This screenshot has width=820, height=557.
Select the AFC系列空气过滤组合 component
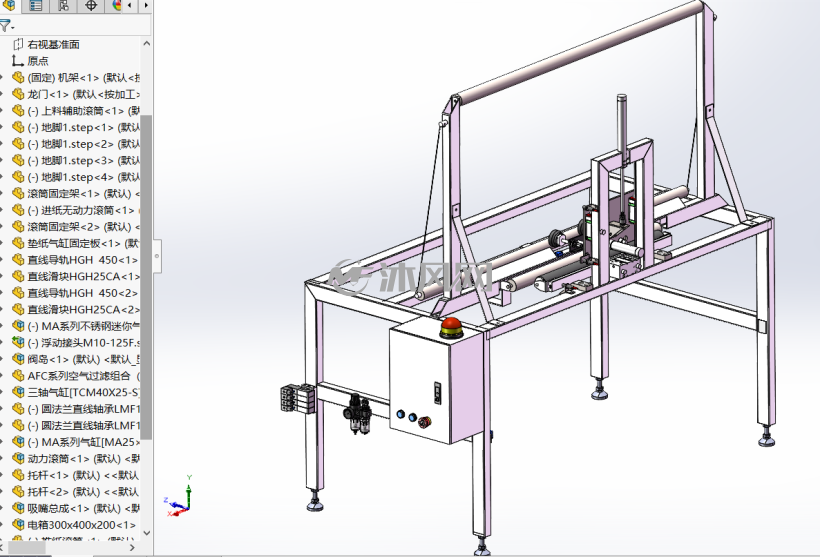pyautogui.click(x=76, y=376)
